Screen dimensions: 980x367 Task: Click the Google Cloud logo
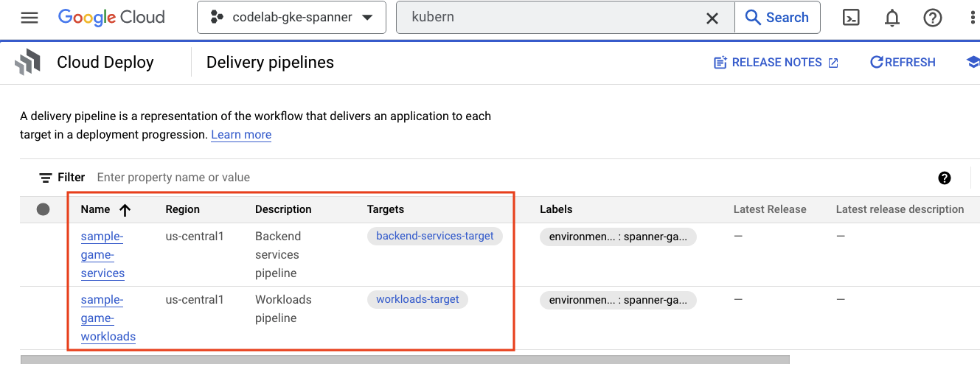(111, 18)
